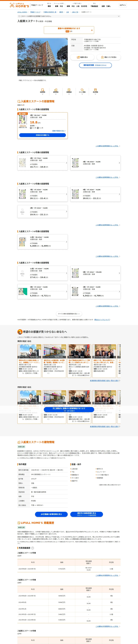Jump to 掲載履歴 section icon
The image size is (138, 644).
(69, 90)
